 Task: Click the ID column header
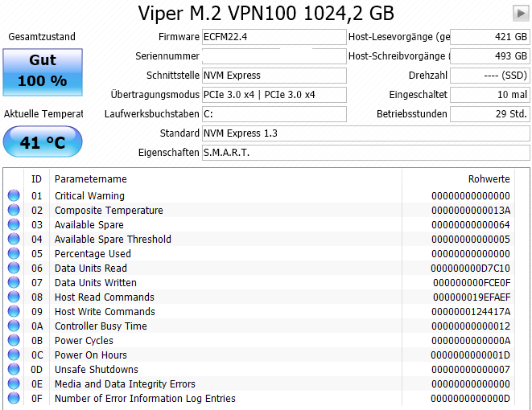tap(37, 179)
